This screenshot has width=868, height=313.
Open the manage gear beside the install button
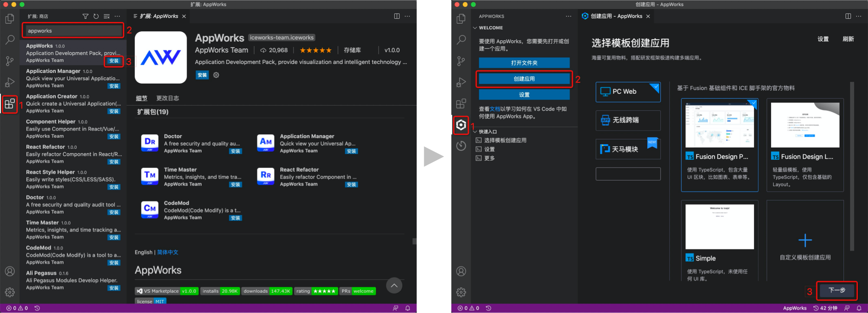tap(216, 75)
